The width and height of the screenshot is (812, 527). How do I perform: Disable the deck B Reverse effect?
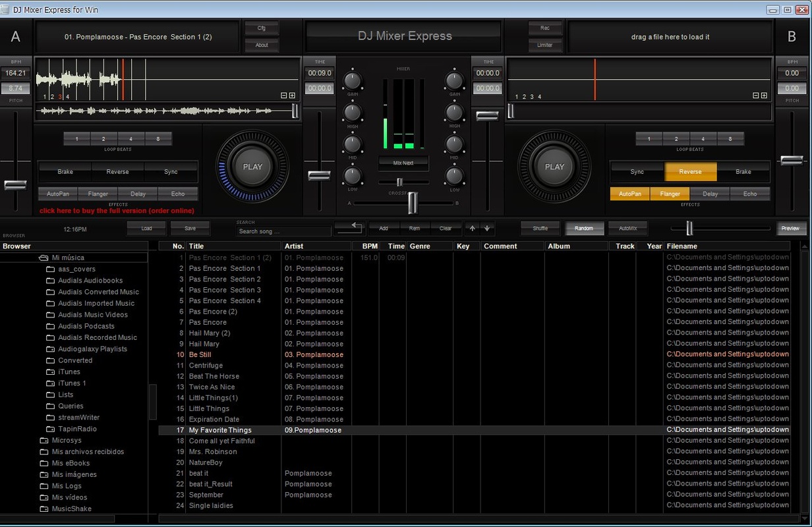click(x=690, y=172)
